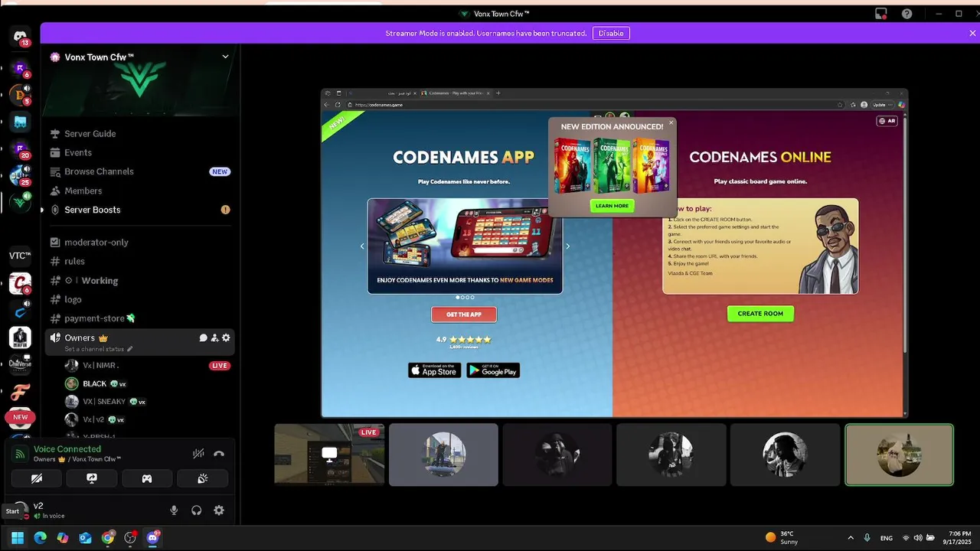Start an activity with the game controller button
This screenshot has width=980, height=551.
147,478
